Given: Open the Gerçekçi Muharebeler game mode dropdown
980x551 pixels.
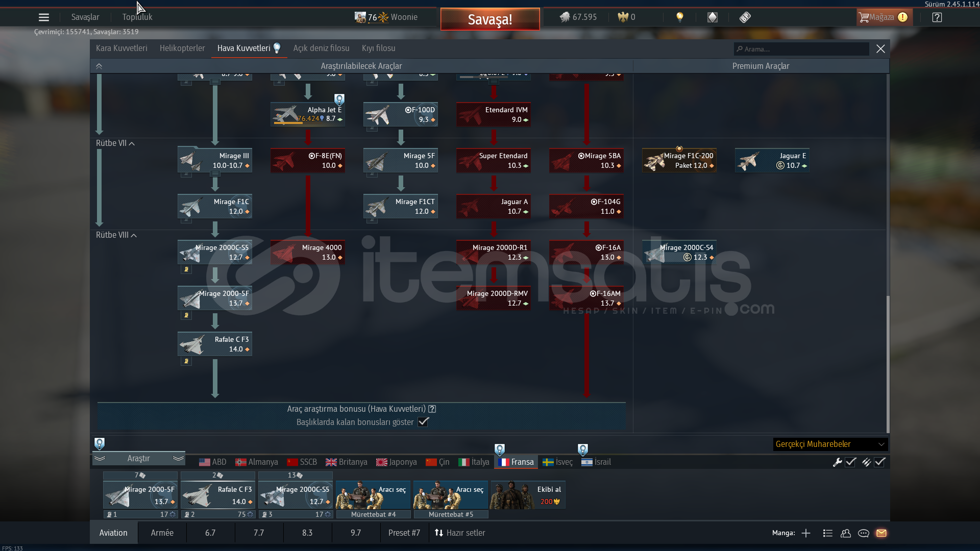Looking at the screenshot, I should [x=830, y=444].
